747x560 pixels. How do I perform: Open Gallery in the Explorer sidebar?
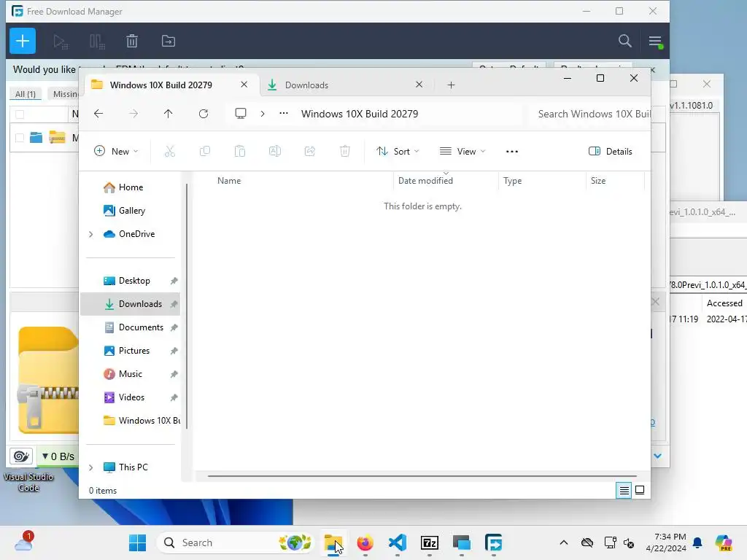tap(130, 211)
